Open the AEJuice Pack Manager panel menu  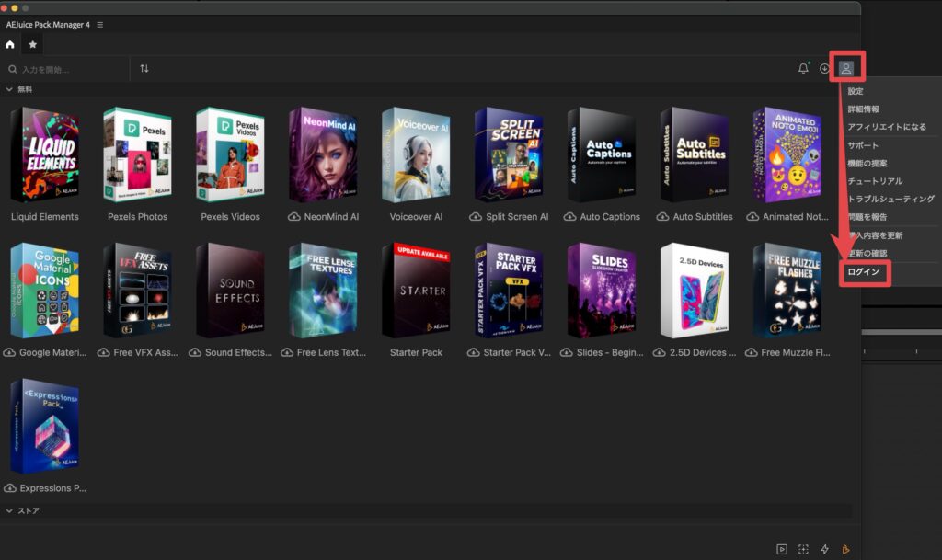99,25
